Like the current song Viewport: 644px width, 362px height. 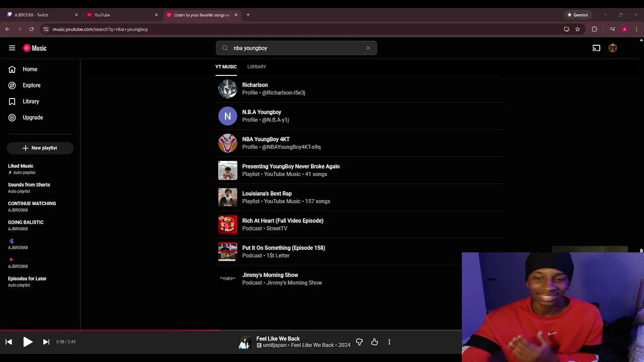(374, 342)
